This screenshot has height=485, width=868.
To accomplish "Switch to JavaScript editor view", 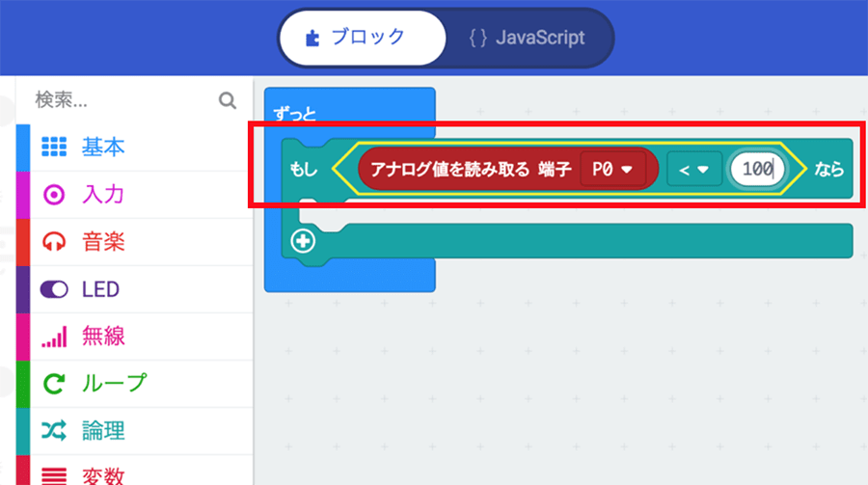I will [x=527, y=39].
